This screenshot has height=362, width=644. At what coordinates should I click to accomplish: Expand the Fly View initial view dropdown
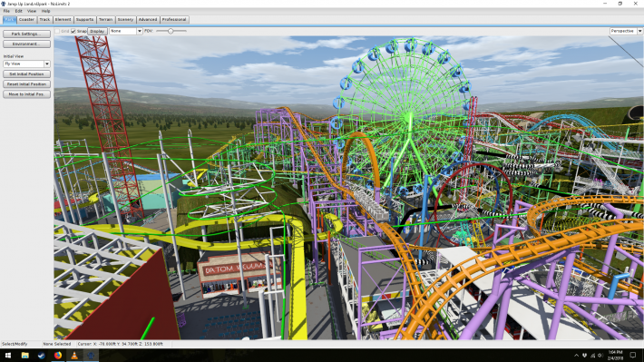pyautogui.click(x=26, y=64)
